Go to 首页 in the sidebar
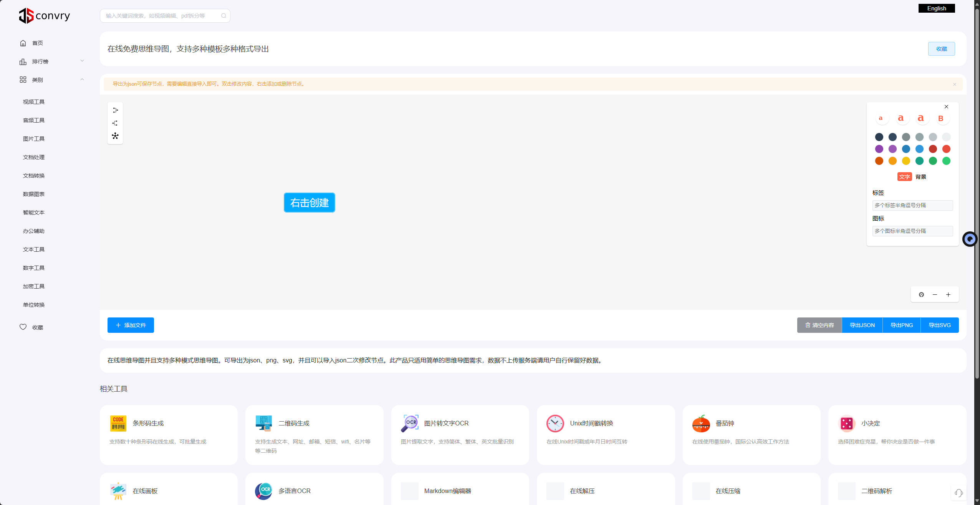980x505 pixels. coord(37,43)
